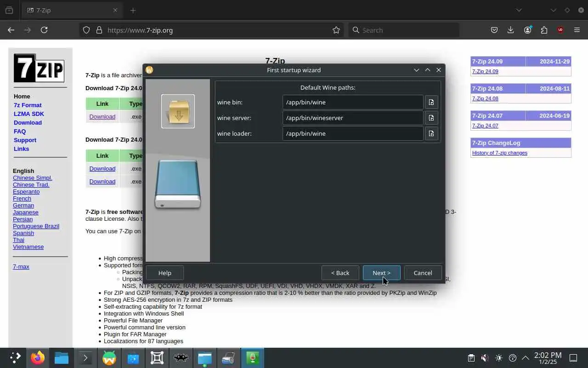This screenshot has width=588, height=368.
Task: Open the Support link
Action: pos(25,140)
